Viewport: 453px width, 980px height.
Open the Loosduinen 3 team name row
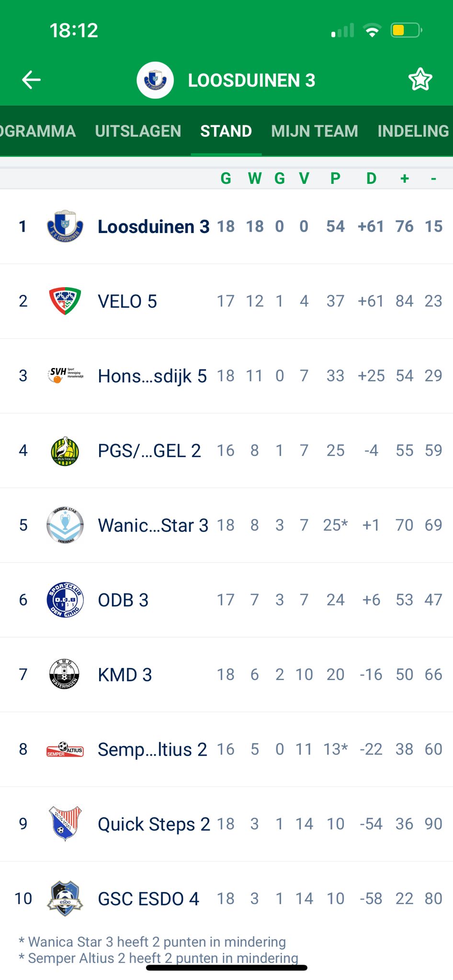pos(153,226)
